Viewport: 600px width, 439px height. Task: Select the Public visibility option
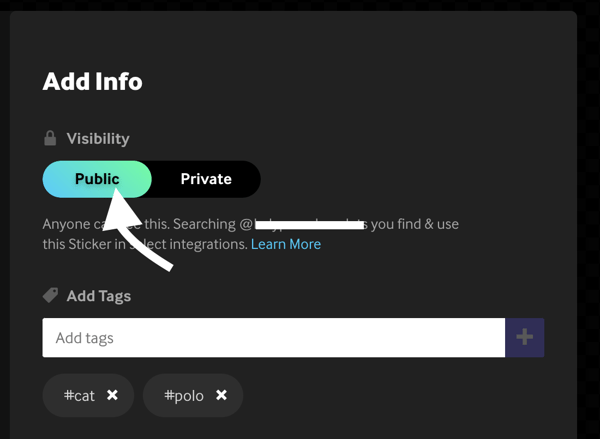click(x=97, y=179)
